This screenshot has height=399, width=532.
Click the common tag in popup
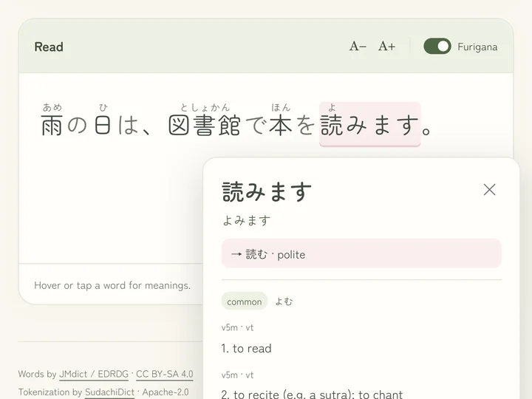click(x=245, y=301)
